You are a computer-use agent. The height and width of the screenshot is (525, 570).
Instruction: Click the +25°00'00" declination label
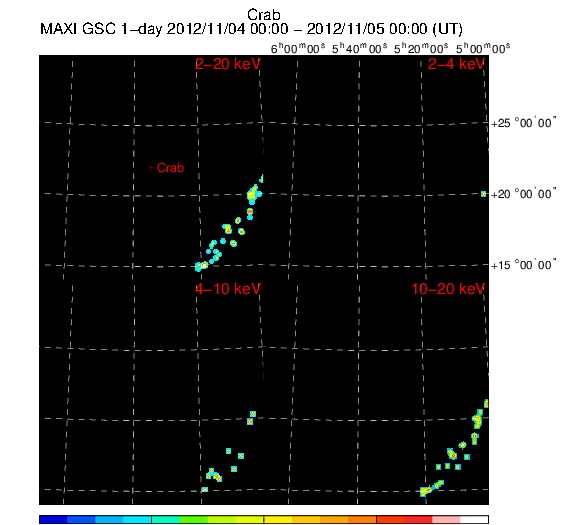(x=523, y=123)
